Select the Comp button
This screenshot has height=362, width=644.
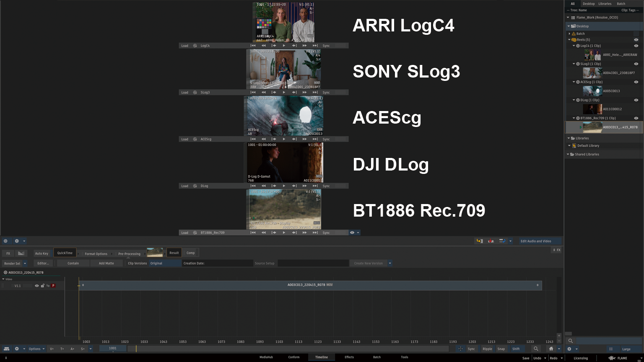tap(191, 253)
